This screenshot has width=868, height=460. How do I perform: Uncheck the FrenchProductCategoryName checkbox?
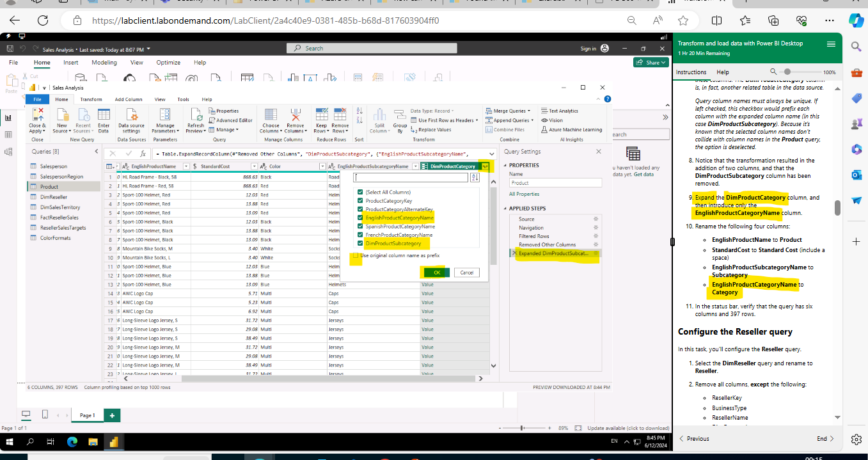pyautogui.click(x=361, y=235)
